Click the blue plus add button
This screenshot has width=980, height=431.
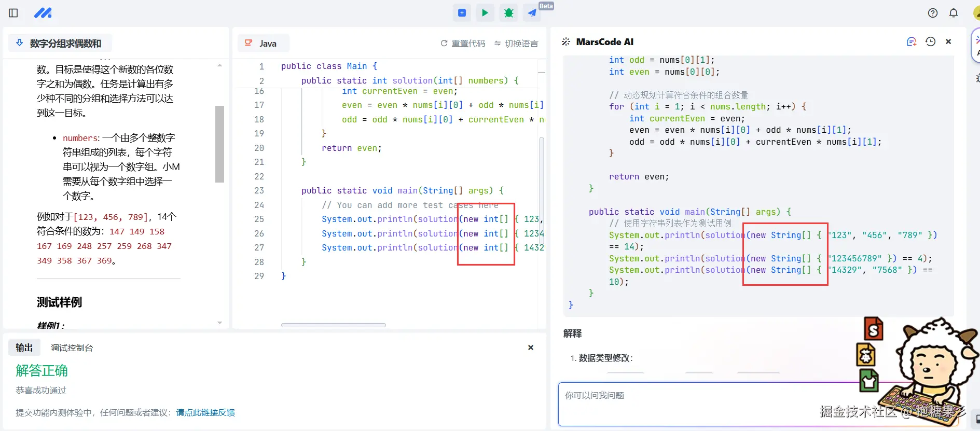point(462,13)
